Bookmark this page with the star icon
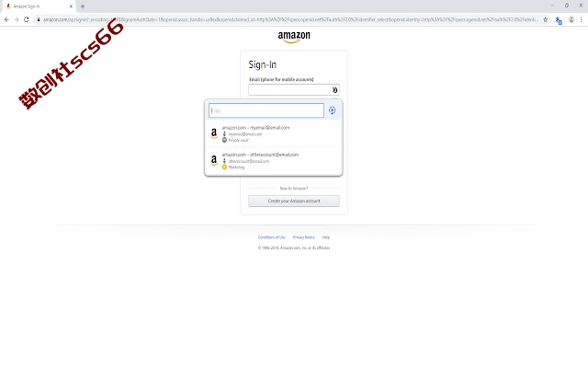 pos(545,19)
